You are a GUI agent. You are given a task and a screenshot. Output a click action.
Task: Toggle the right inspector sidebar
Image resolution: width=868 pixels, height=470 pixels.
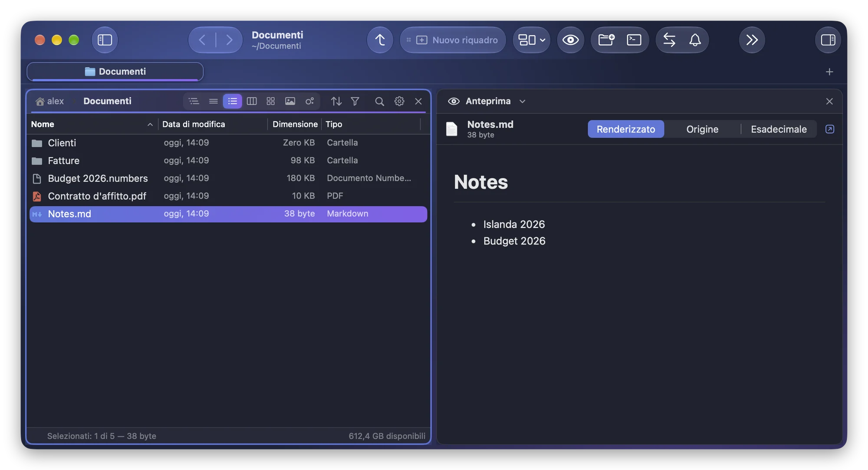coord(828,40)
